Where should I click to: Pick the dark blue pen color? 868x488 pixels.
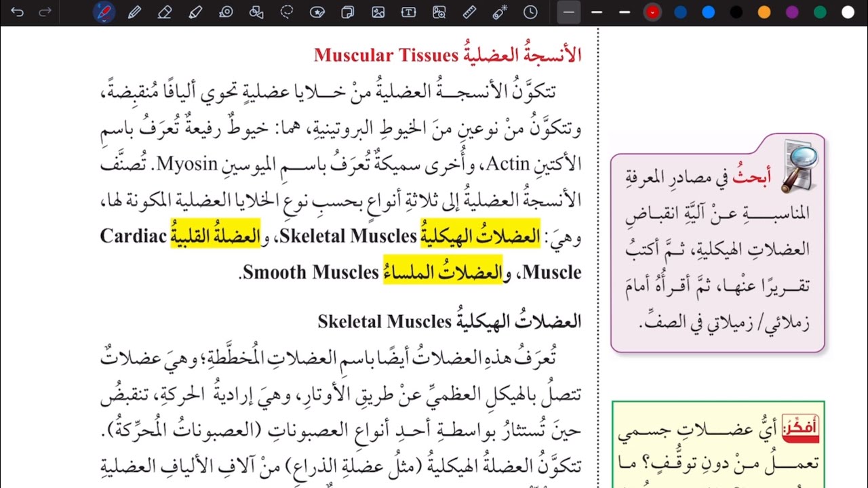coord(680,12)
